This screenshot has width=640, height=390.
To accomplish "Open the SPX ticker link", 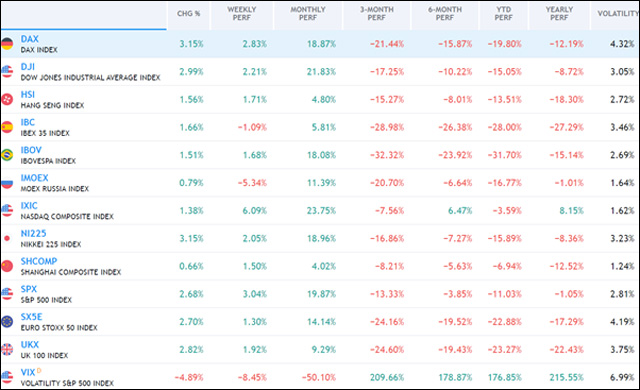I will (29, 289).
